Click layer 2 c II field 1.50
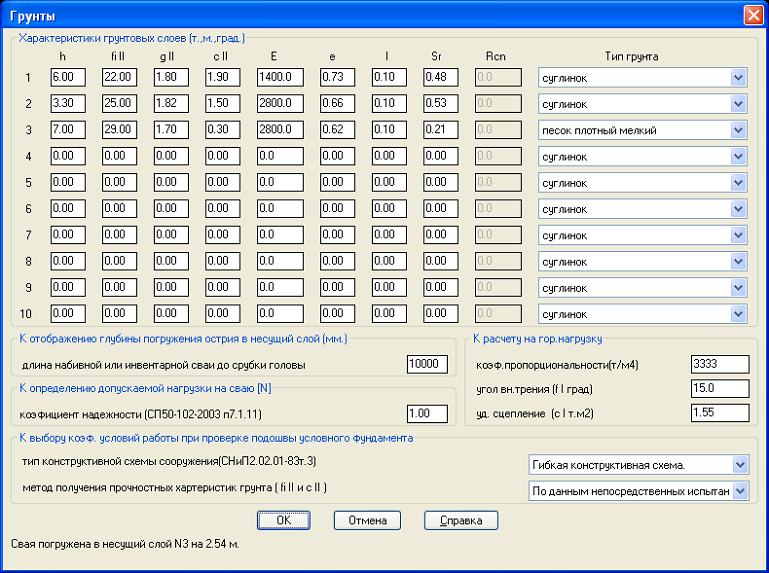The image size is (769, 573). (223, 104)
